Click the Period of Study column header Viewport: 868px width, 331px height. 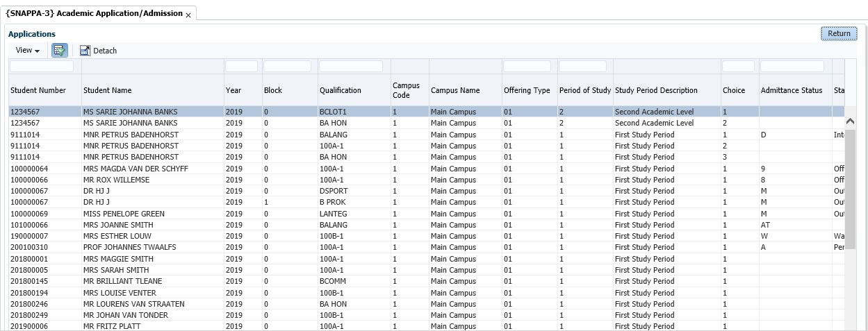pos(584,90)
